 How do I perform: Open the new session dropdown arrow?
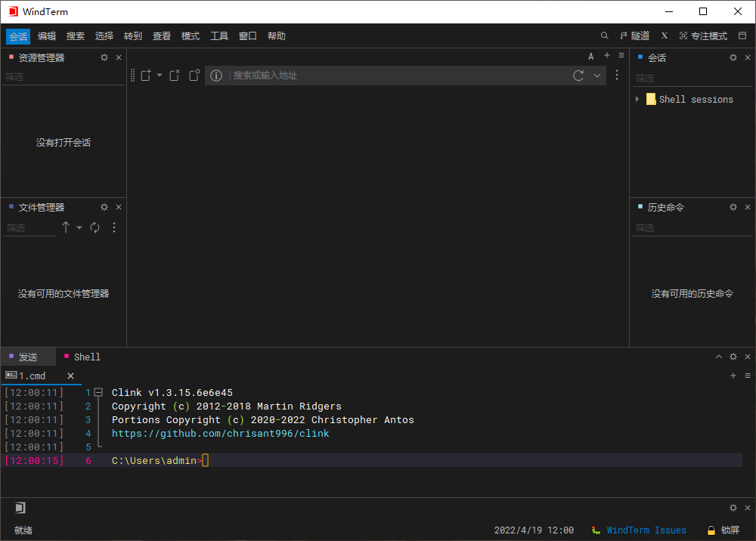[160, 76]
